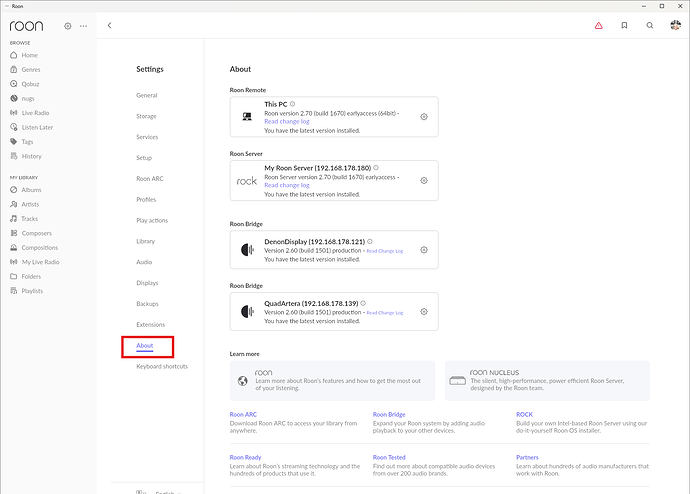Open Listen Later in sidebar
The image size is (690, 494).
[x=32, y=127]
